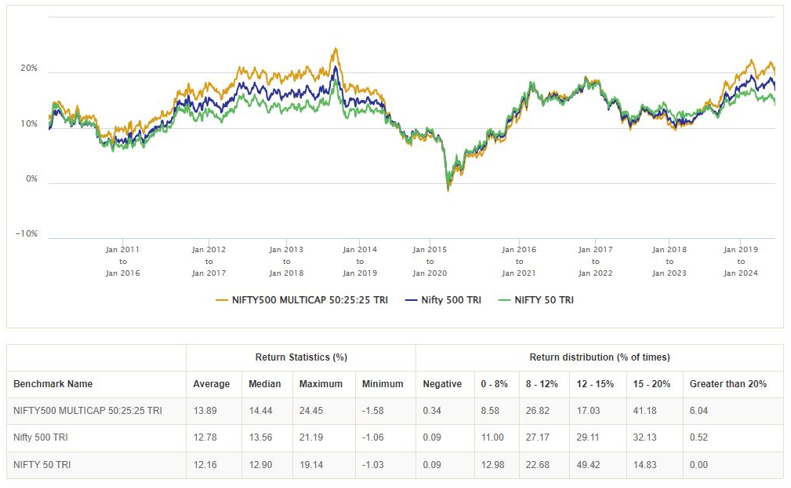Click the 20% y-axis label

tap(29, 68)
